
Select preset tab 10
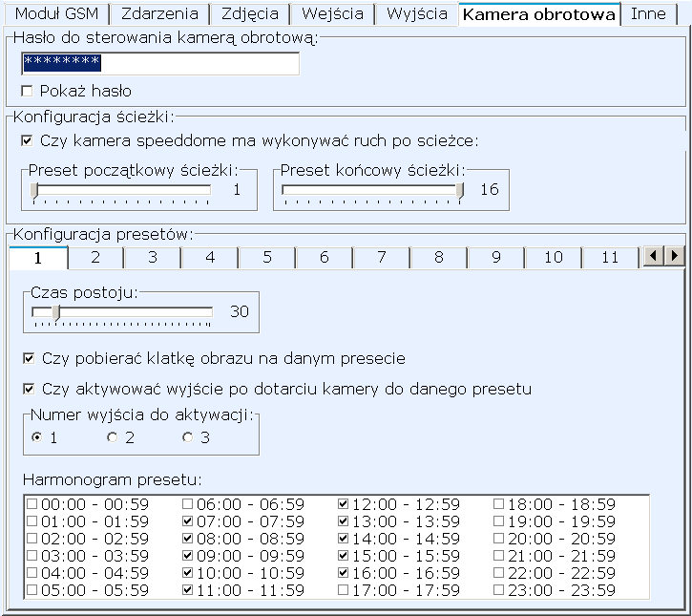point(554,258)
